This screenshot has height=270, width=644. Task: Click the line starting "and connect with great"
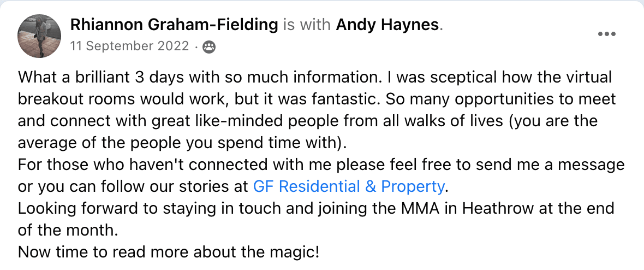[308, 121]
